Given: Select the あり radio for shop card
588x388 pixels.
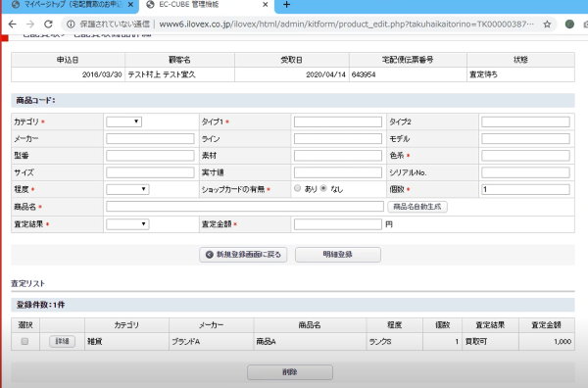Looking at the screenshot, I should (297, 188).
